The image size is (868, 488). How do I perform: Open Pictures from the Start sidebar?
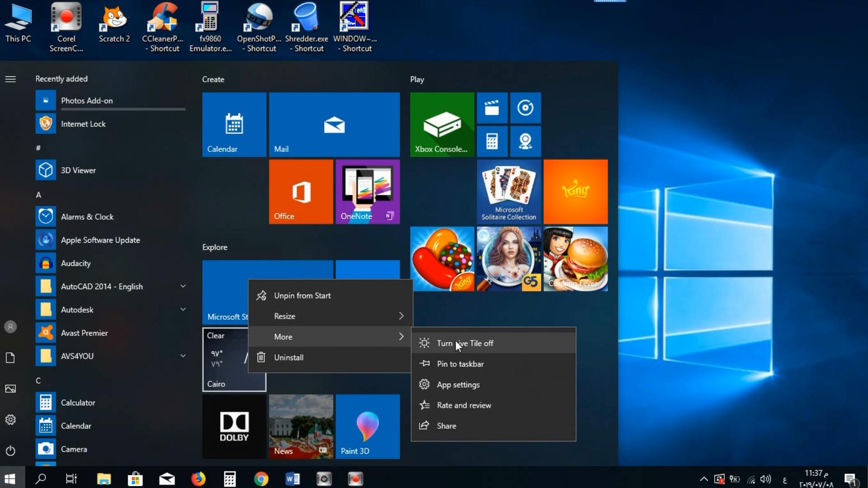[10, 389]
